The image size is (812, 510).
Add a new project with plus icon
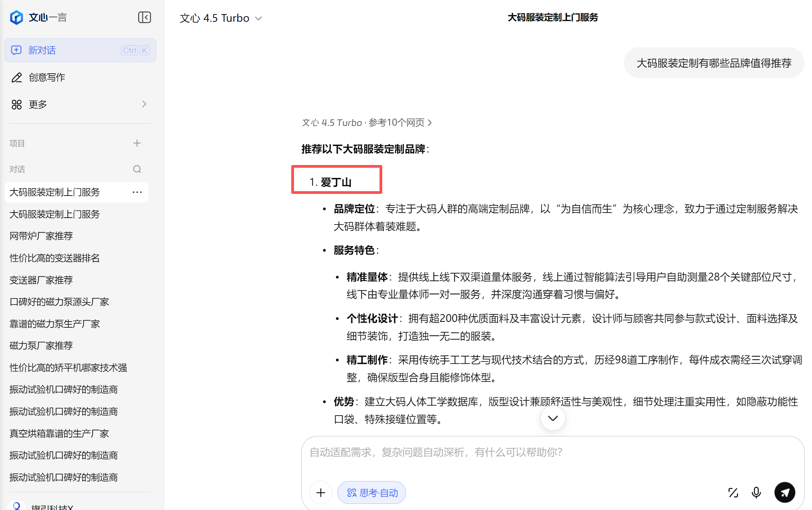[137, 143]
